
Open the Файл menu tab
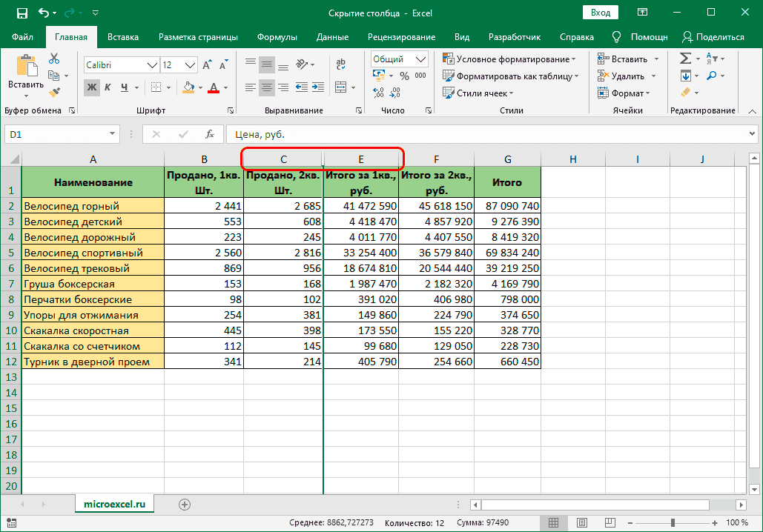[x=22, y=36]
